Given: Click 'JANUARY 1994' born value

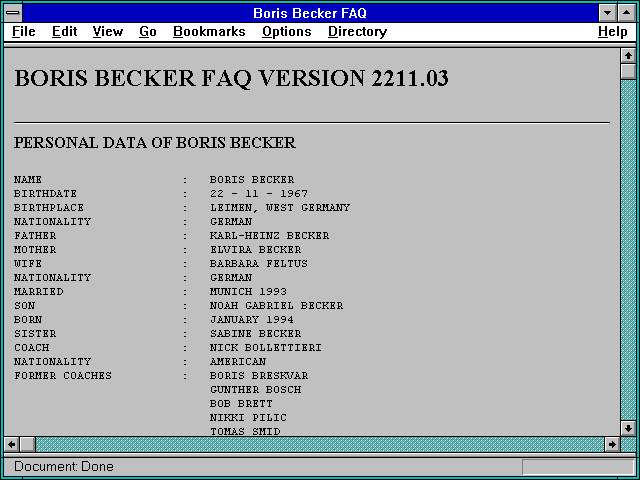Looking at the screenshot, I should 252,320.
